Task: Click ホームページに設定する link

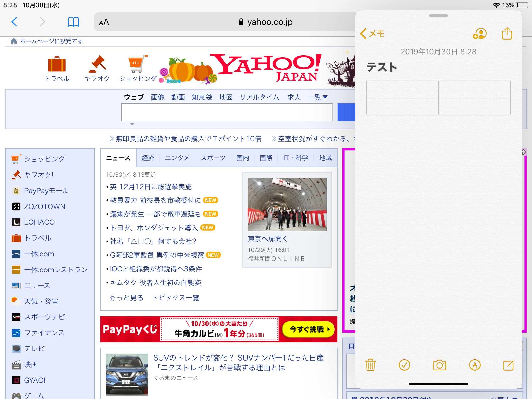Action: (x=51, y=41)
